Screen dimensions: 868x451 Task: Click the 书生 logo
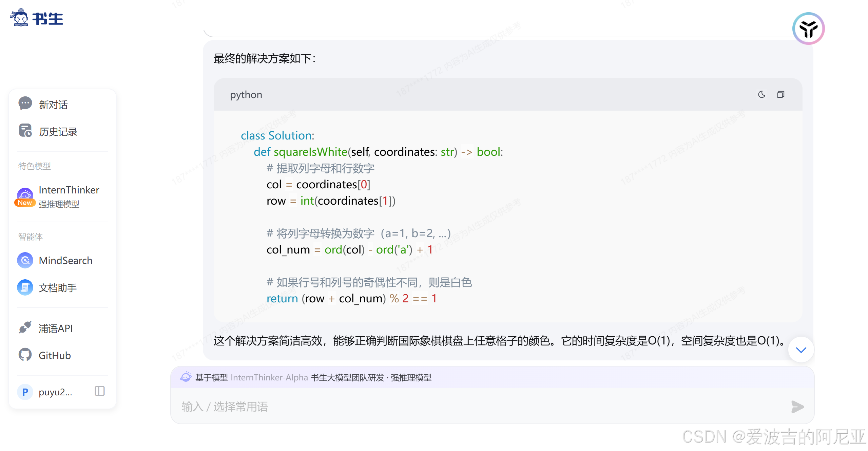coord(37,18)
